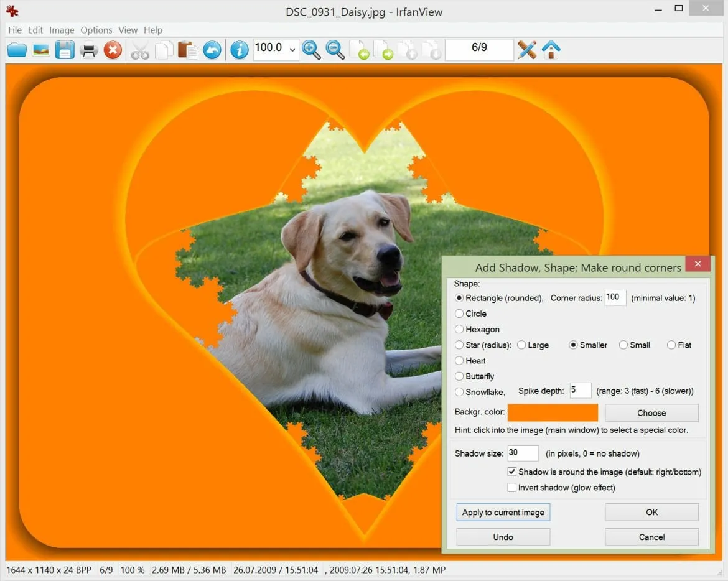Open the Options menu
This screenshot has width=728, height=581.
coord(96,30)
